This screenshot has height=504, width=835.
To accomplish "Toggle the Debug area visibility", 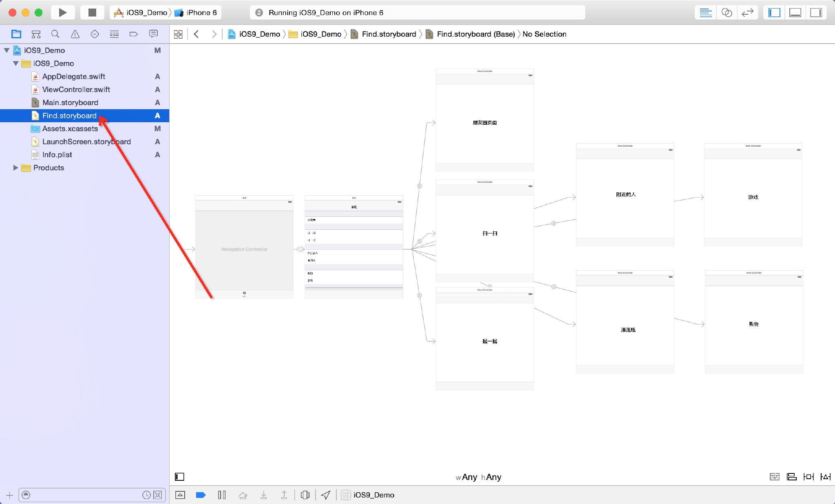I will coord(795,13).
